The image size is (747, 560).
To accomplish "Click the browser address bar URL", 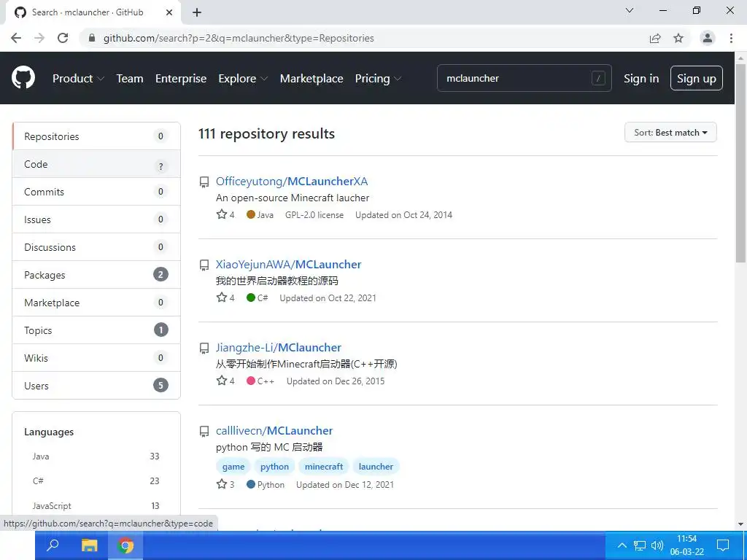I will pos(239,38).
